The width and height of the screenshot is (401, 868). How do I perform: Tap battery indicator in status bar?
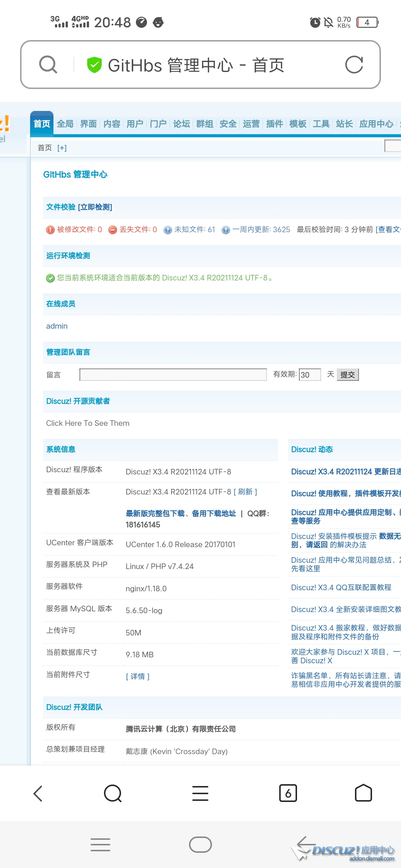coord(367,22)
